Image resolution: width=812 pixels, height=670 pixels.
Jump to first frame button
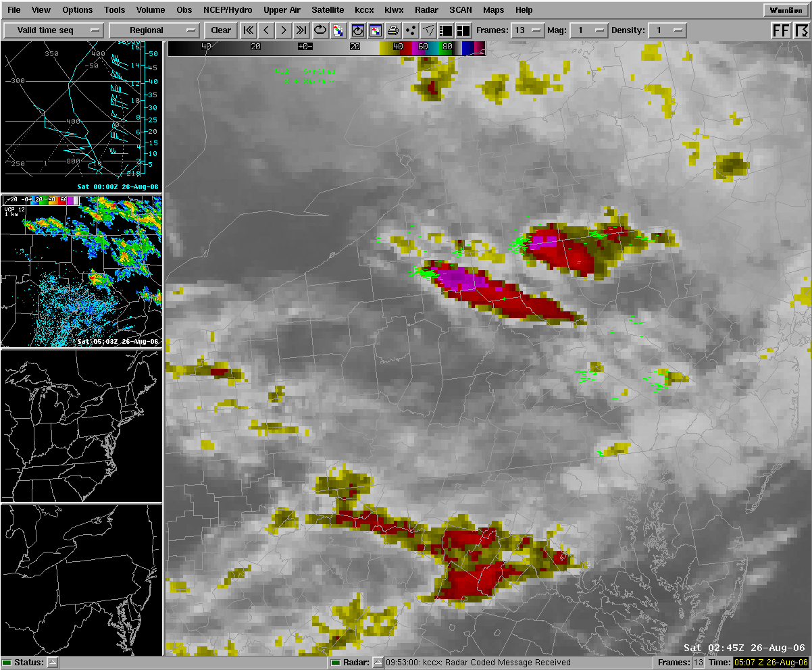pyautogui.click(x=249, y=30)
